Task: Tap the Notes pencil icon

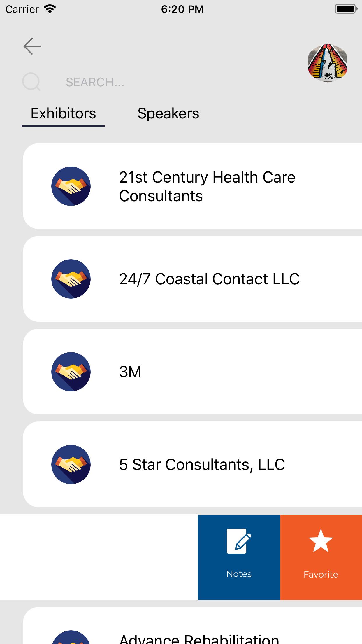Action: click(239, 541)
